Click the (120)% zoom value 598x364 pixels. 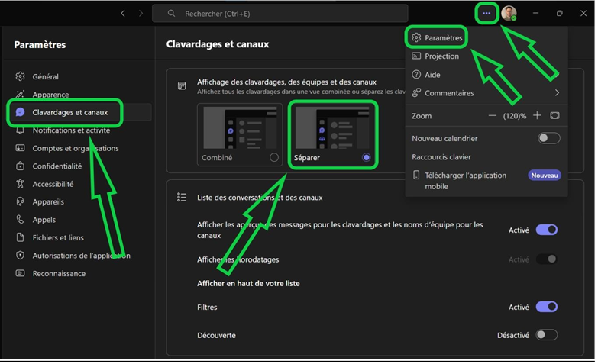(x=515, y=116)
